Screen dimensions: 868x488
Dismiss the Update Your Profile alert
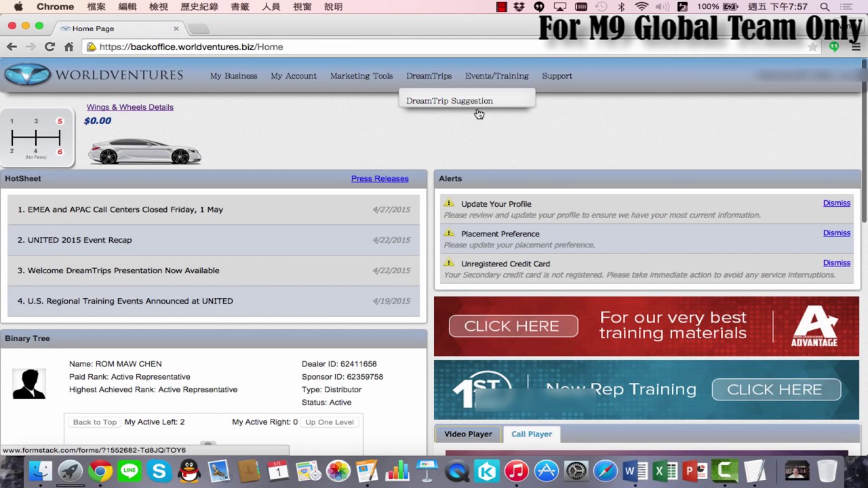(x=837, y=203)
